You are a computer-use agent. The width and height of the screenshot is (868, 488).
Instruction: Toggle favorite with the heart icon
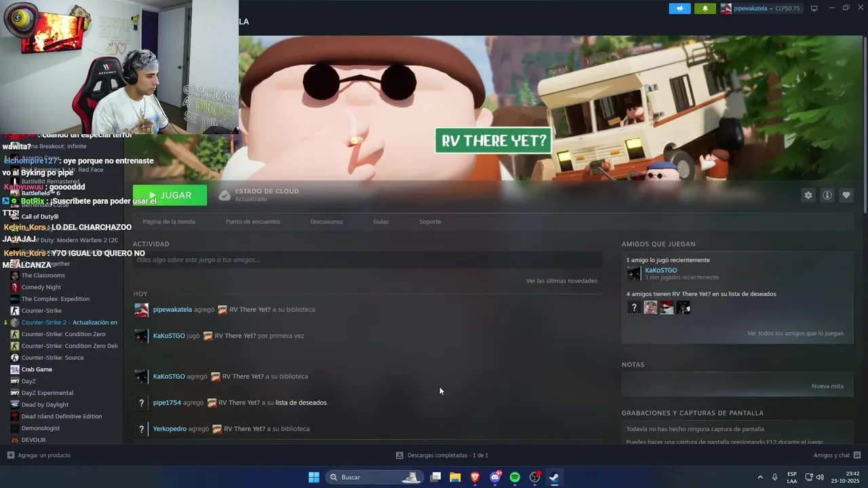point(846,195)
